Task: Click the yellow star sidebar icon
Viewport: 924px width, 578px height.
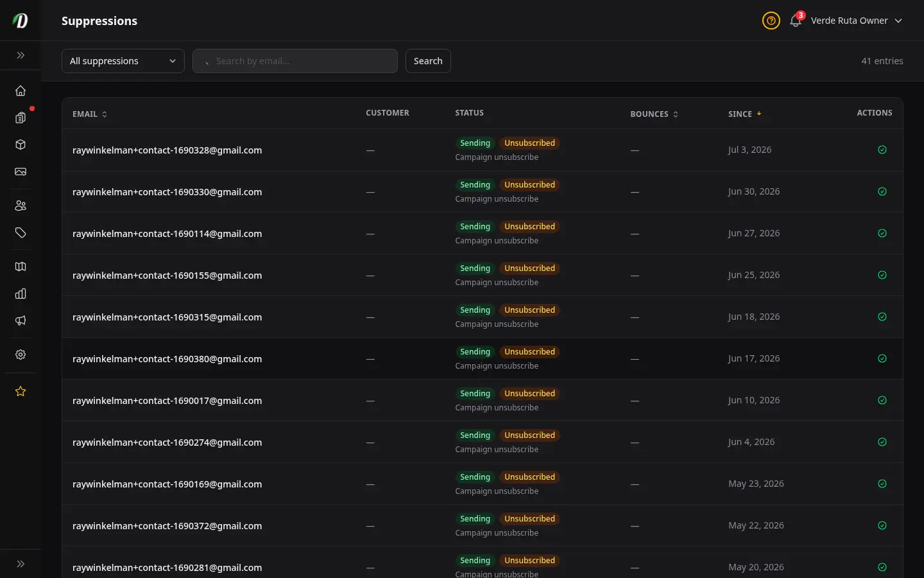Action: [21, 391]
